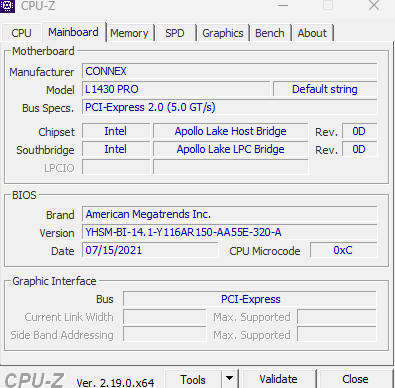
Task: Select the CONNEX manufacturer field
Action: (x=230, y=71)
